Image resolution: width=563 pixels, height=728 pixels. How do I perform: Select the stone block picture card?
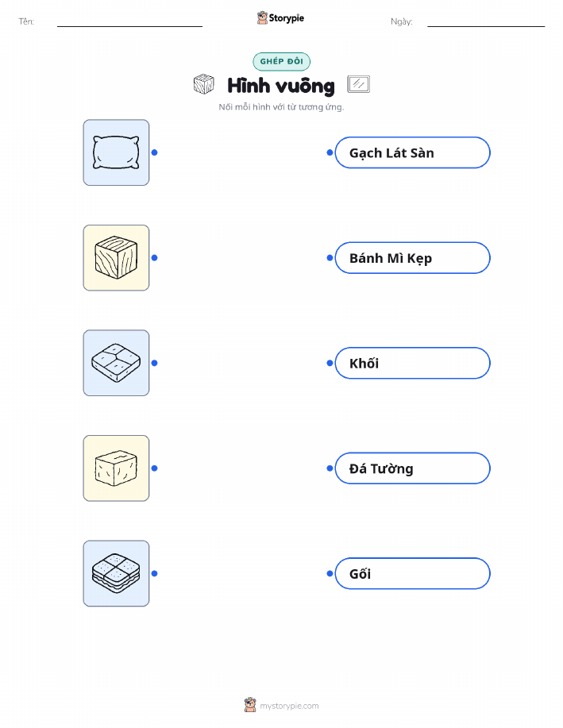tap(116, 468)
